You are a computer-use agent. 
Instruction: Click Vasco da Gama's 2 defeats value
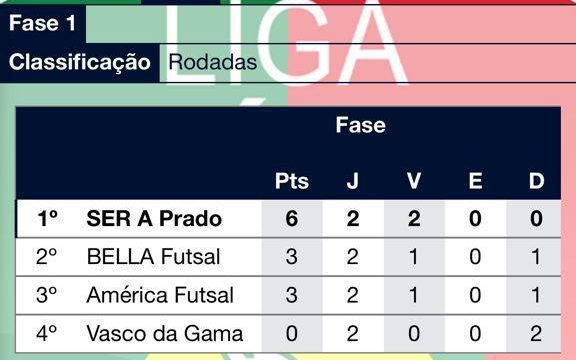click(x=536, y=333)
